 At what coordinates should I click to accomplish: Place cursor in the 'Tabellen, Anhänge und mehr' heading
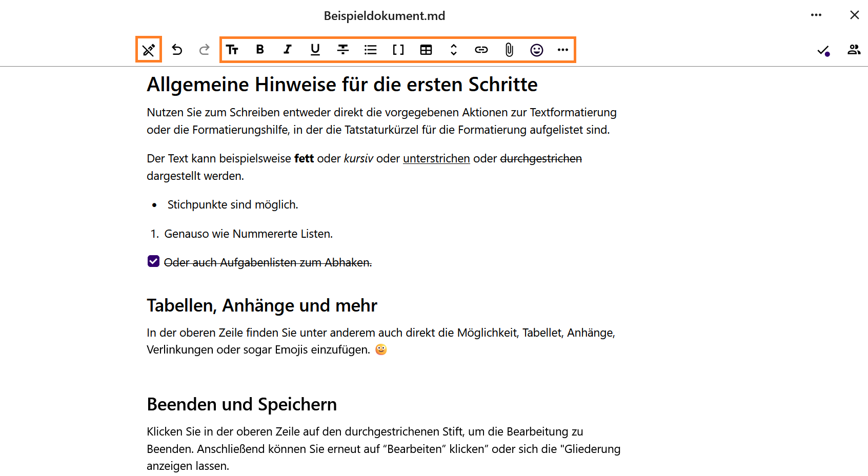tap(262, 306)
